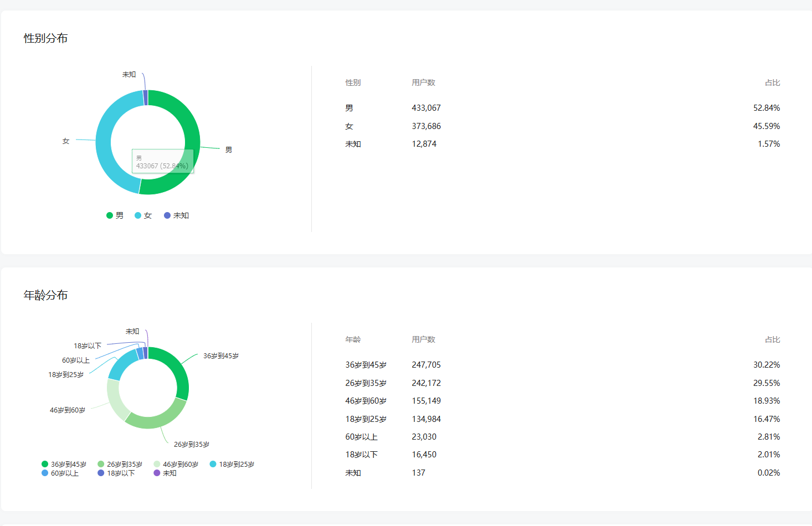Toggle the 男 legend item under gender donut
Viewport: 812px width, 526px height.
[115, 215]
